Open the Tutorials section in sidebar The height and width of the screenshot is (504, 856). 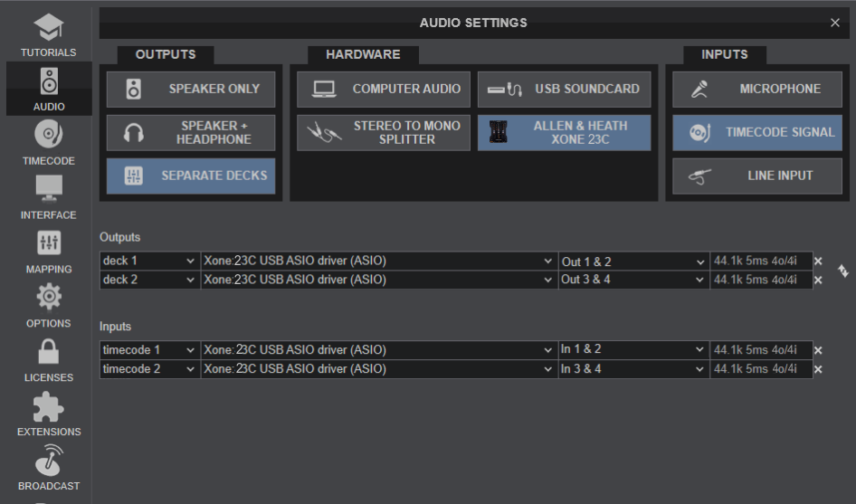point(48,35)
